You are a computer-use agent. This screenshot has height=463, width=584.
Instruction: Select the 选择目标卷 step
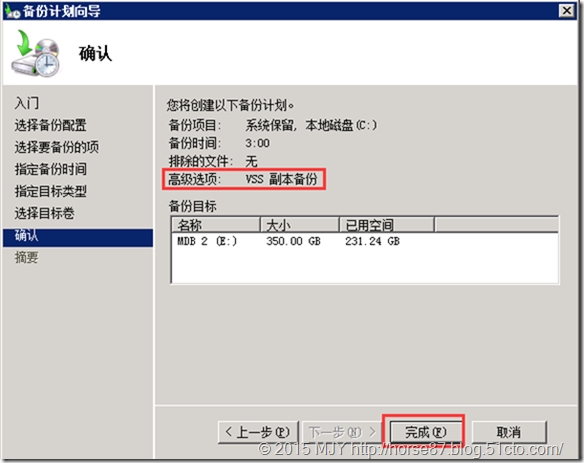point(44,213)
